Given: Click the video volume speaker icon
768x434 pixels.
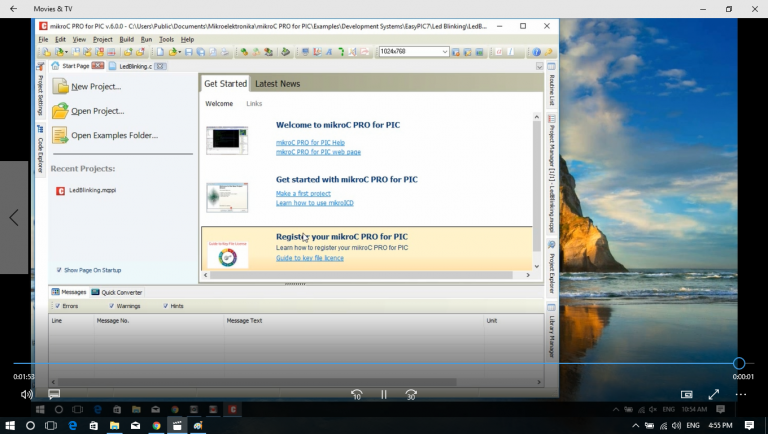Looking at the screenshot, I should (27, 394).
